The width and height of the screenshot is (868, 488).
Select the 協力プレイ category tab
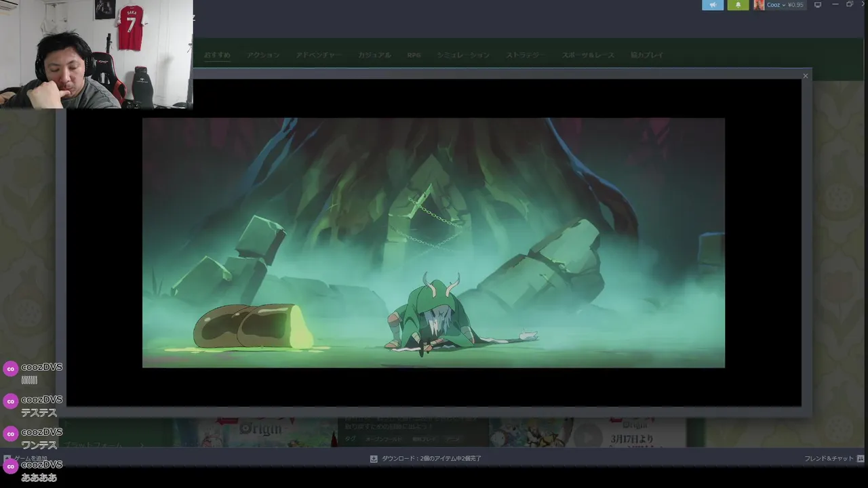point(647,55)
